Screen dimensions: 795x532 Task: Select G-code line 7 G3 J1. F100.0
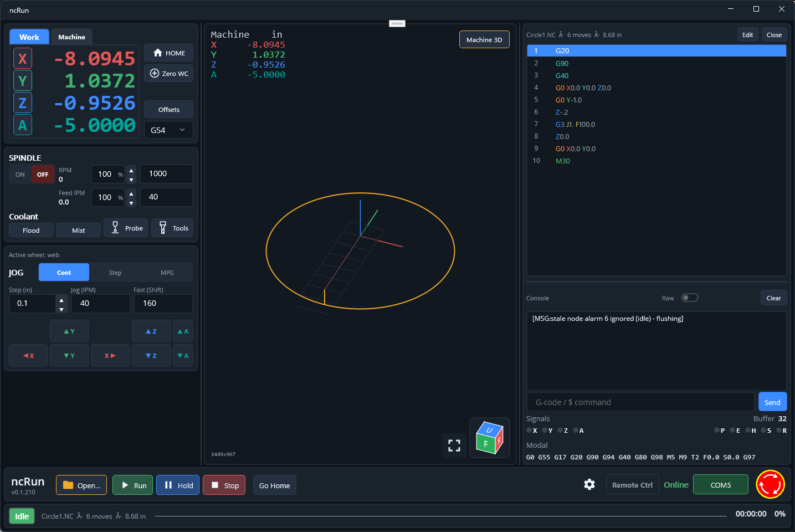(657, 124)
